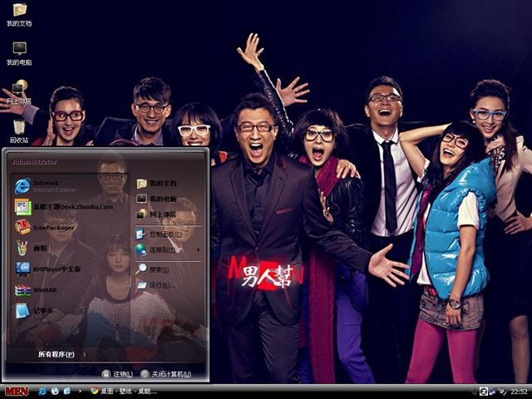
Task: Launch KMPlayer中文版 from the start menu
Action: pyautogui.click(x=48, y=269)
